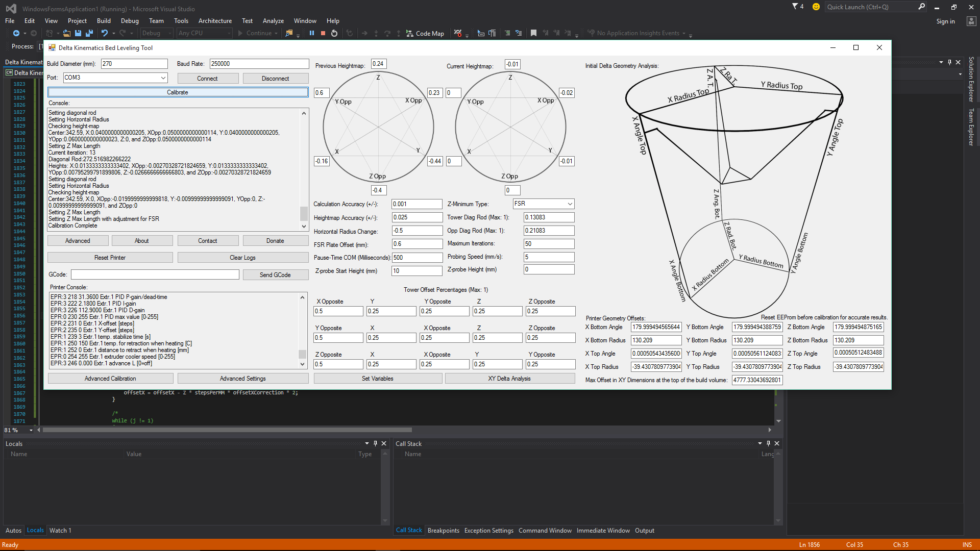Image resolution: width=980 pixels, height=551 pixels.
Task: Click the Save All toolbar icon
Action: click(89, 33)
